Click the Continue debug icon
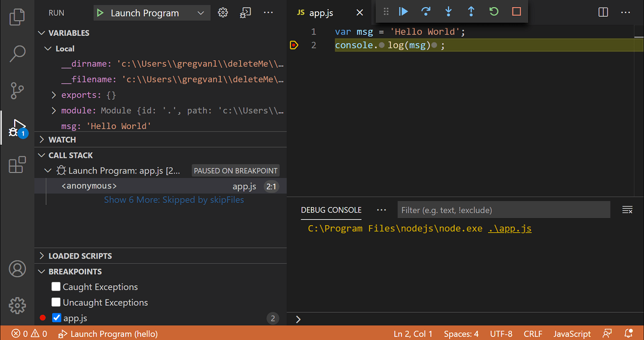Screen dimensions: 644x340 point(403,12)
